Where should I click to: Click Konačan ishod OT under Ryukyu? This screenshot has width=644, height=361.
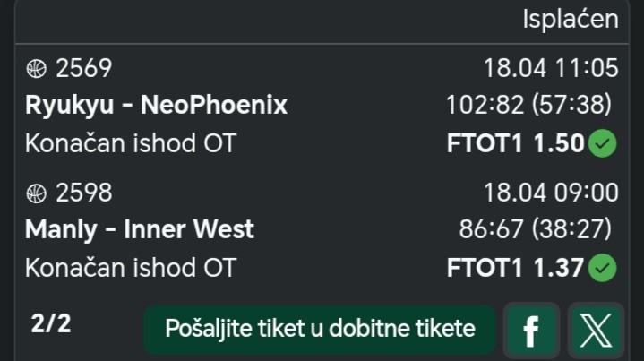click(131, 143)
